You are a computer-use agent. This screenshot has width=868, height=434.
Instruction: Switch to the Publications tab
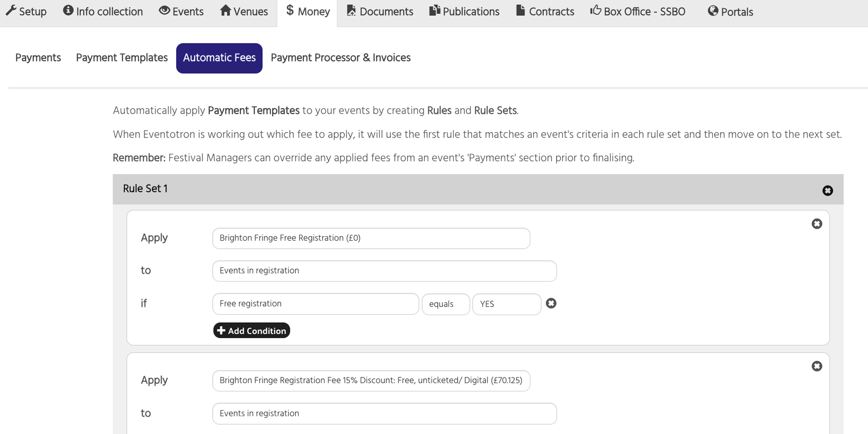[464, 12]
